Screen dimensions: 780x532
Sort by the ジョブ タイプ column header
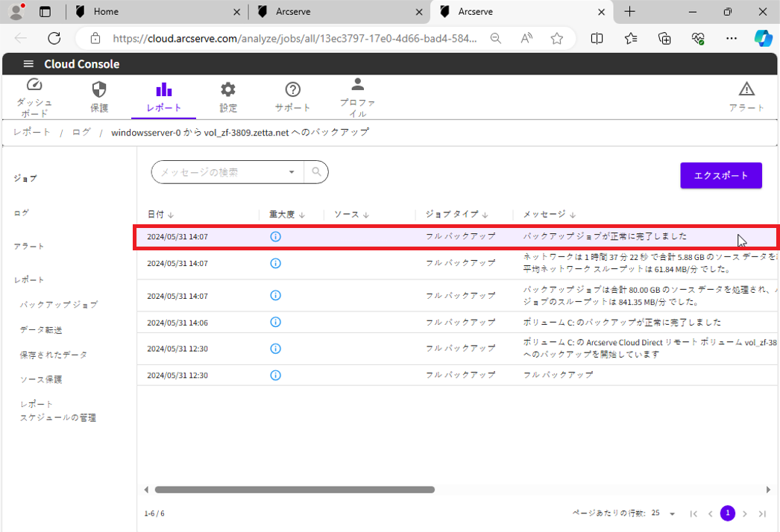[456, 215]
